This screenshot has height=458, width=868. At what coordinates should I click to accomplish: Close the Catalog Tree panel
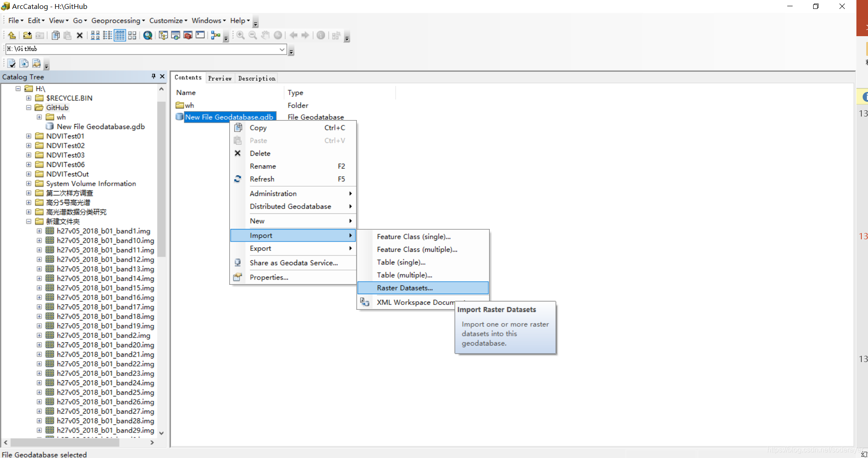tap(162, 76)
